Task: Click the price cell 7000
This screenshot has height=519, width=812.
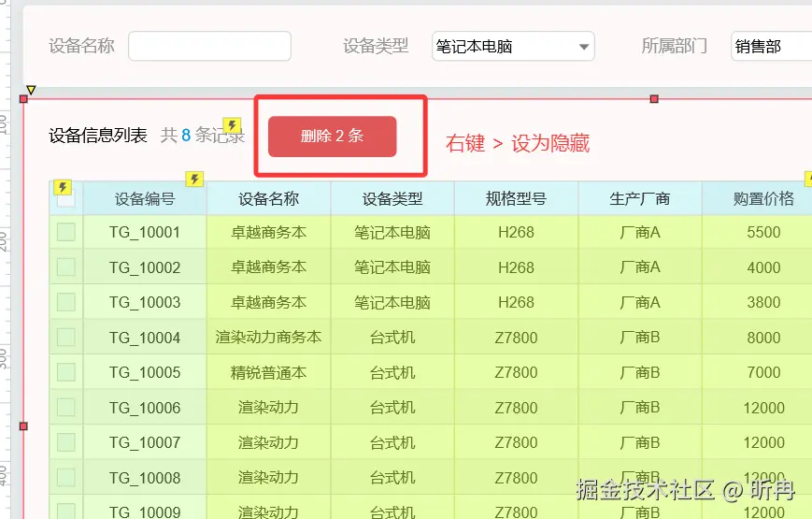Action: (758, 372)
